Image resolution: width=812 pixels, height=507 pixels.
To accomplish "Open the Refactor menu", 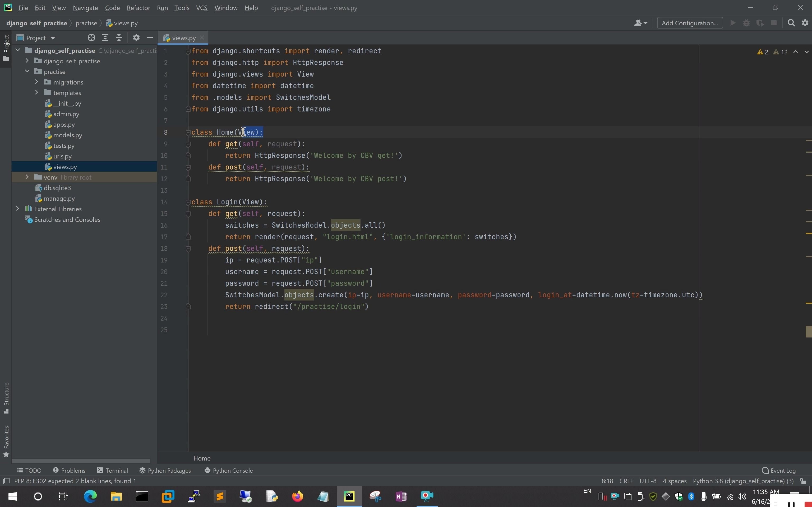I will (x=139, y=8).
